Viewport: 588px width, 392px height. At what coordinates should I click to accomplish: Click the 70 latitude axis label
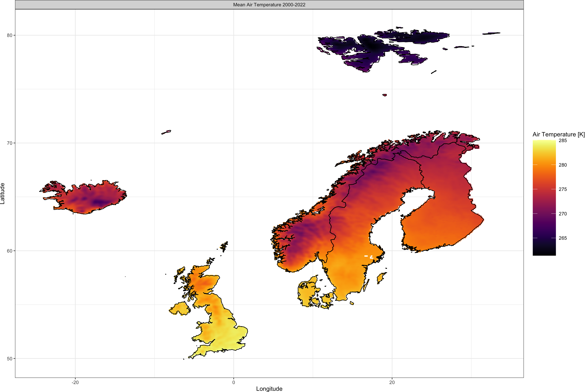tap(10, 143)
